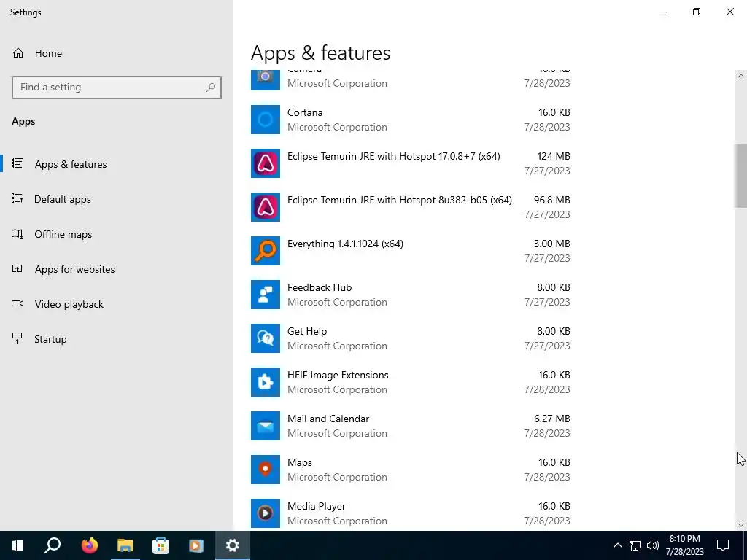Click the scrollbar up arrow

click(x=740, y=76)
